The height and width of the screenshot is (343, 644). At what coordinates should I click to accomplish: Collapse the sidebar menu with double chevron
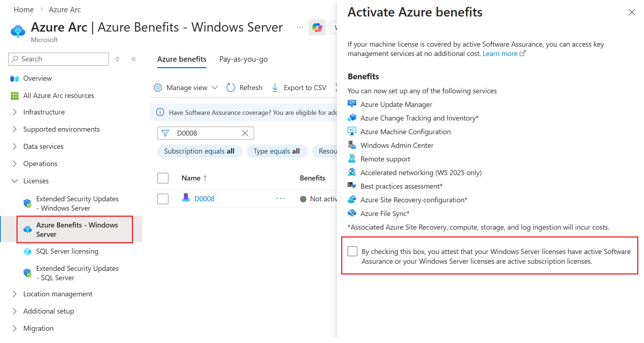134,59
